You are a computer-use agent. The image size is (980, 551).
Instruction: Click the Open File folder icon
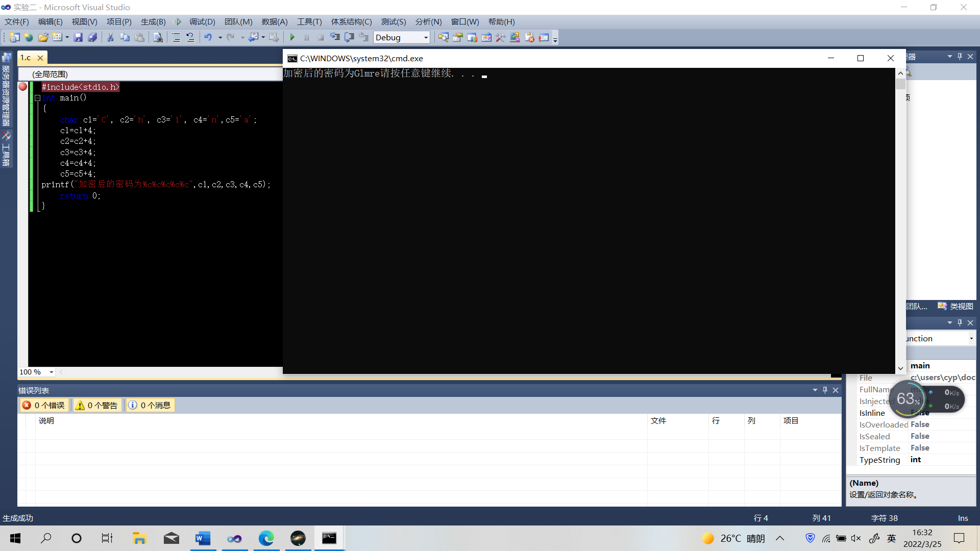43,37
